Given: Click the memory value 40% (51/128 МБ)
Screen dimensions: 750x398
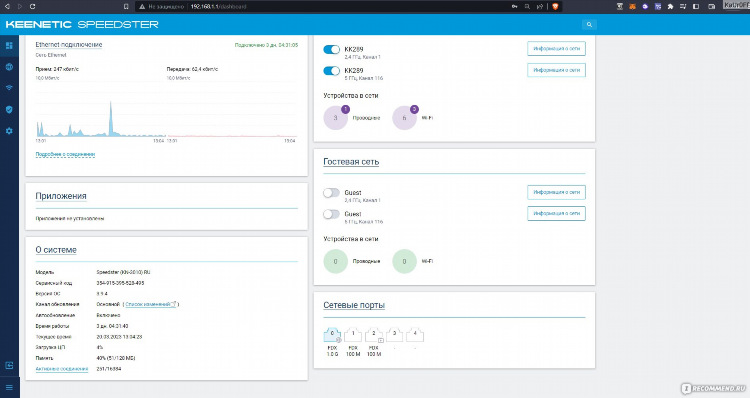Looking at the screenshot, I should point(116,358).
